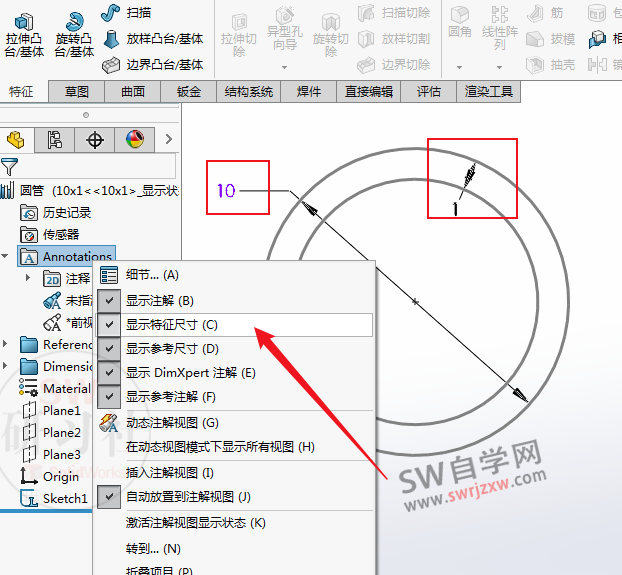The image size is (622, 575).
Task: Choose Swept Cut (扫描切除)
Action: (394, 13)
